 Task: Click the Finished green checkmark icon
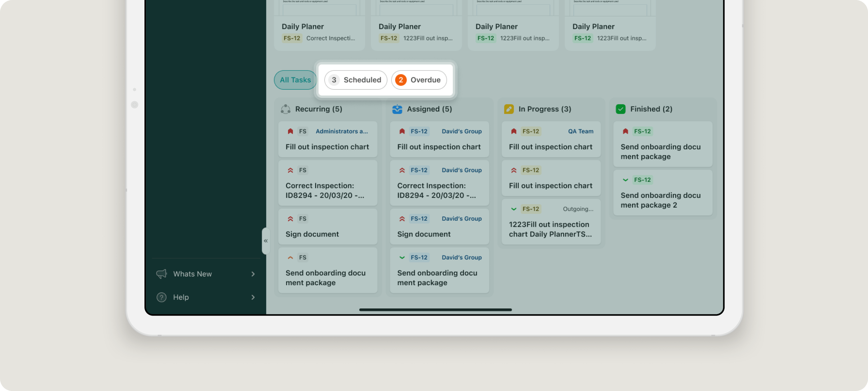click(x=620, y=109)
